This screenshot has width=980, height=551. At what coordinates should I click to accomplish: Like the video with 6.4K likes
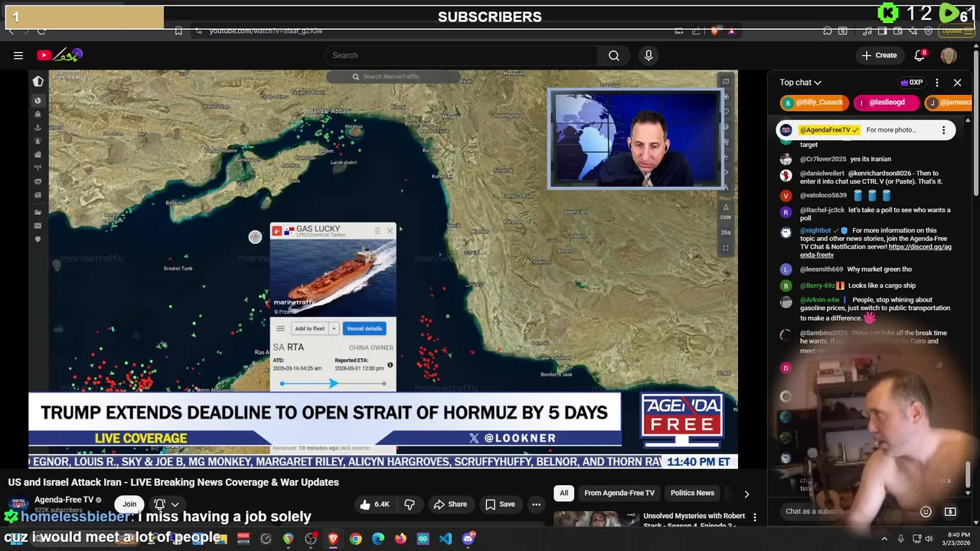click(x=374, y=504)
